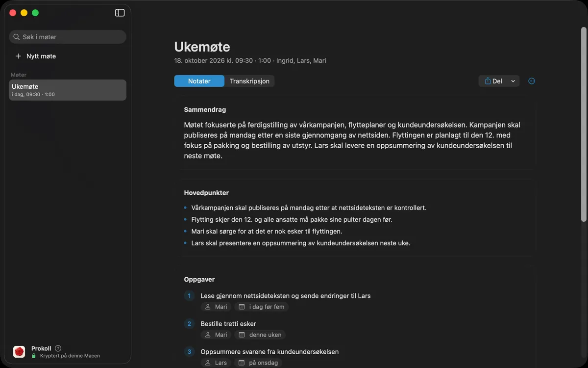
Task: Click task 'Lese gjennom nettsideteksten'
Action: pyautogui.click(x=286, y=296)
